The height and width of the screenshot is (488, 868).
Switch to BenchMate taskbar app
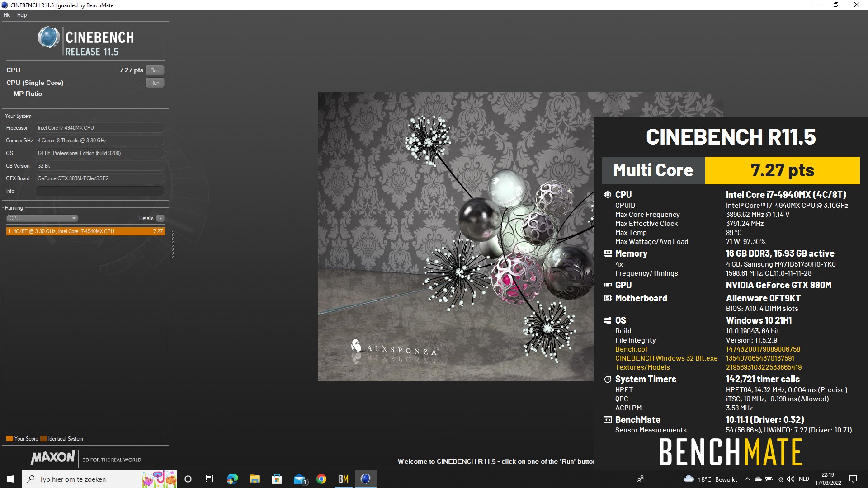tap(344, 479)
